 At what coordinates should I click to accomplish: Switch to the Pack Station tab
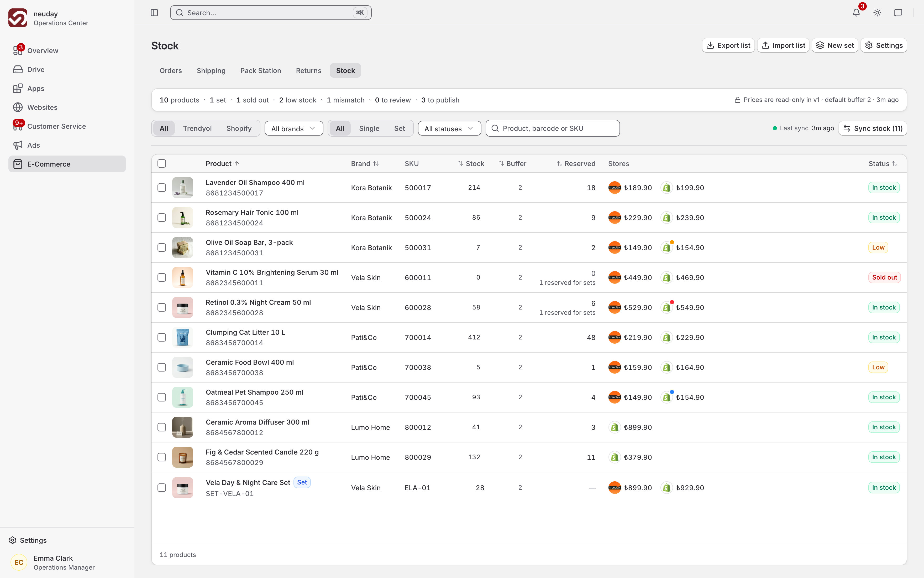[260, 71]
